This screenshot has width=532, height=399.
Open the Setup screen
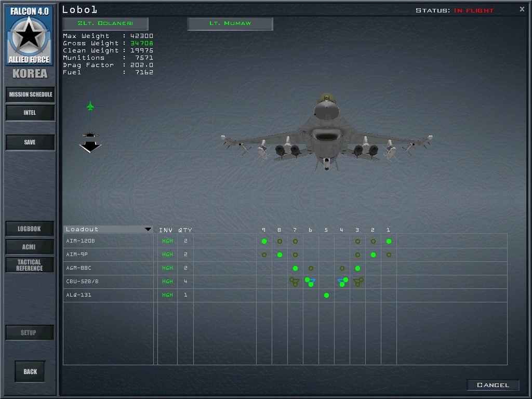click(30, 333)
